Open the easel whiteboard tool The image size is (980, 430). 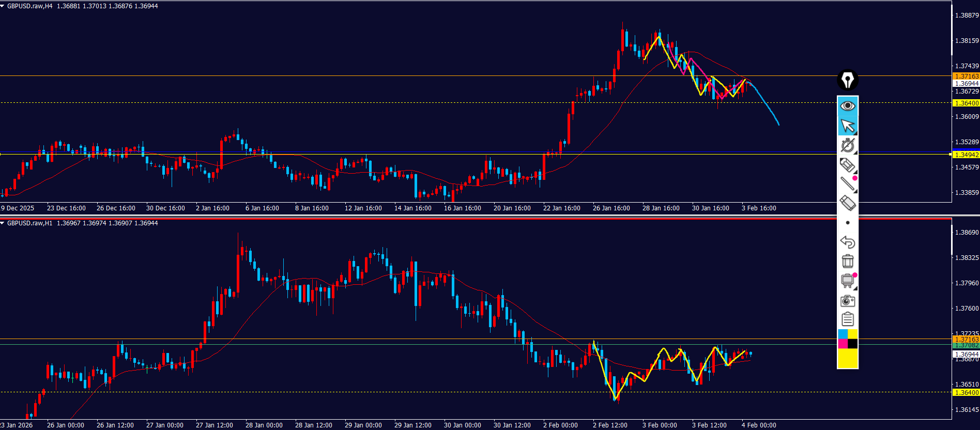point(848,281)
